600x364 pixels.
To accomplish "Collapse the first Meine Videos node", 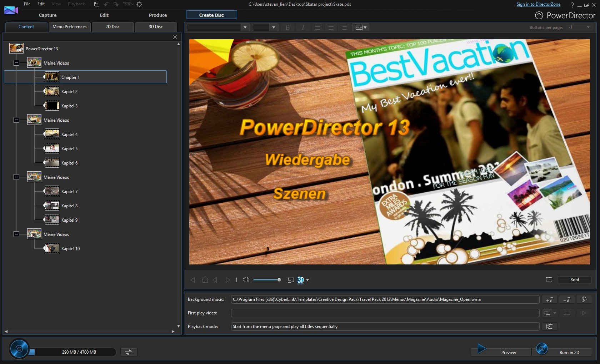I will coord(16,63).
